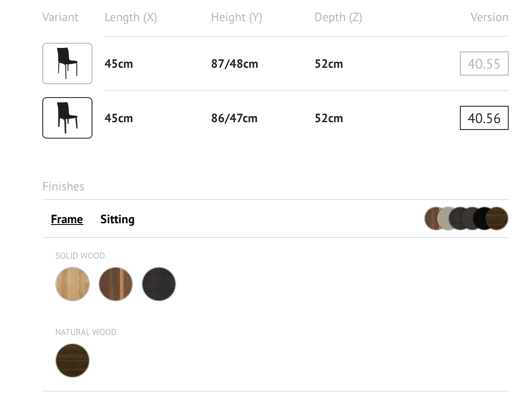Screen dimensions: 532x405
Task: Choose version 40.56
Action: [484, 118]
